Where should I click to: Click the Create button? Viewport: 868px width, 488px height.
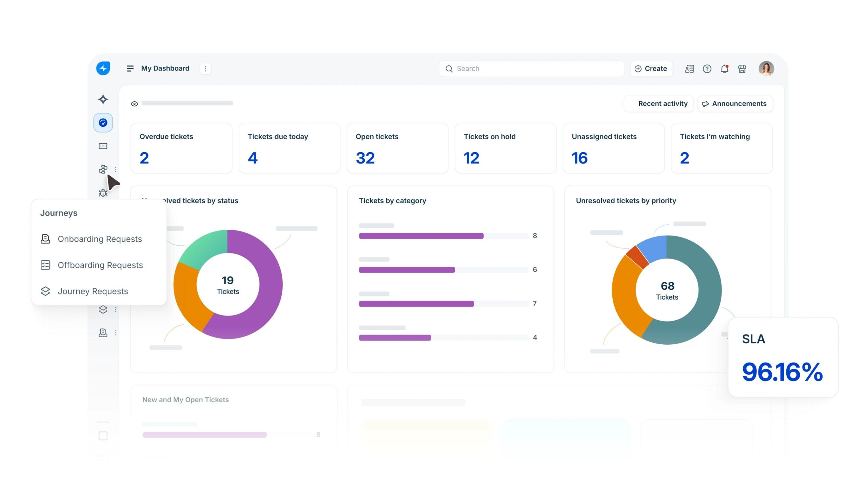pos(651,69)
